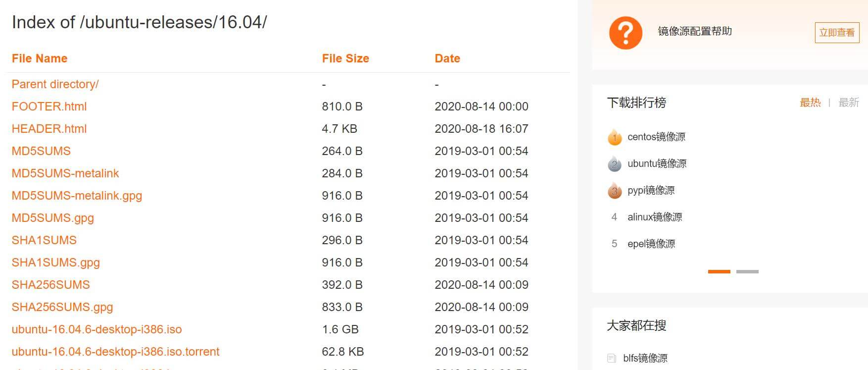The height and width of the screenshot is (370, 868).
Task: Click the gold rank 1 medal icon
Action: point(614,137)
